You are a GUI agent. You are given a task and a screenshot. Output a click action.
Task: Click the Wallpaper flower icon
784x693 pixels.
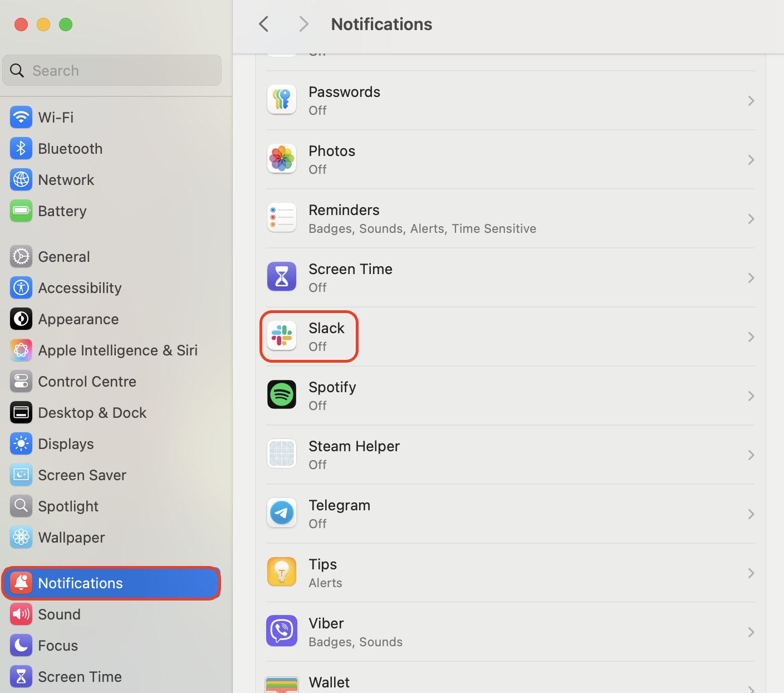tap(21, 538)
